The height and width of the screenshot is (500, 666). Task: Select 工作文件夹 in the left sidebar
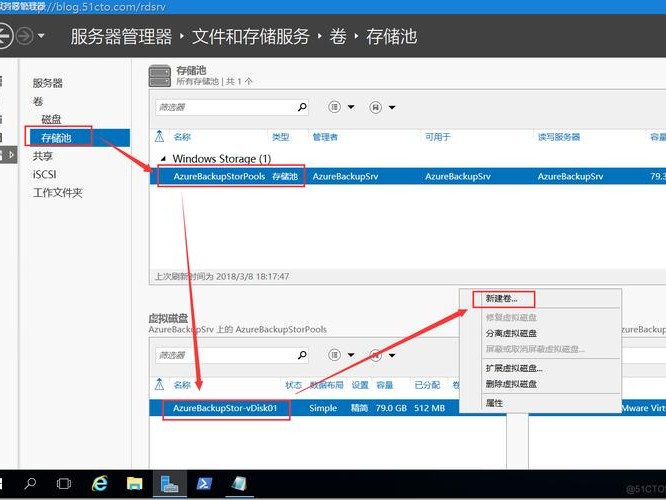(x=57, y=192)
